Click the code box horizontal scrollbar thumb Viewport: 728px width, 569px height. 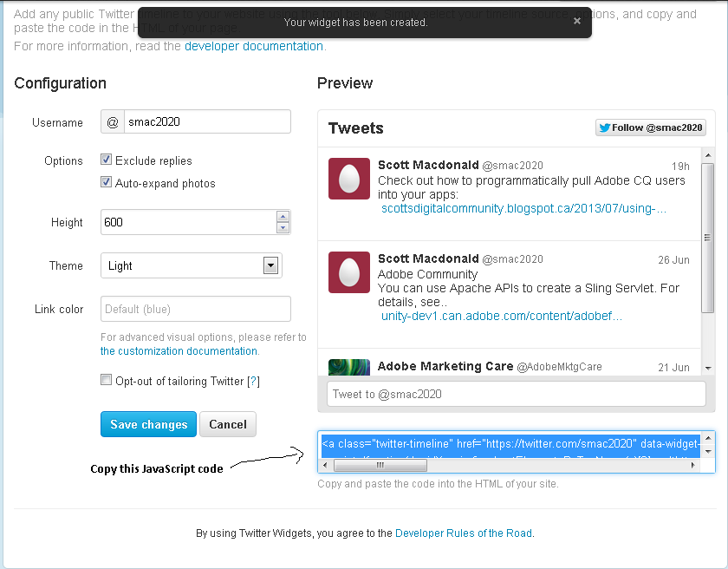(380, 465)
